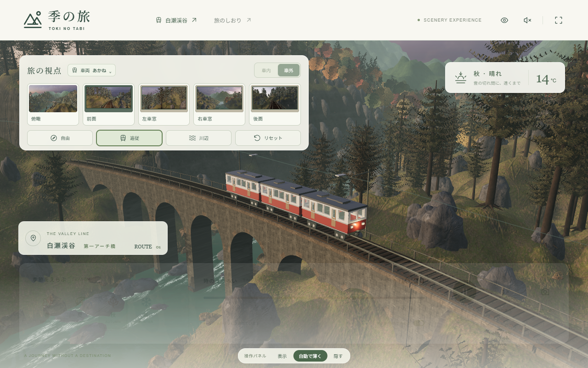
Task: Click the sunrise weather icon
Action: [x=461, y=78]
